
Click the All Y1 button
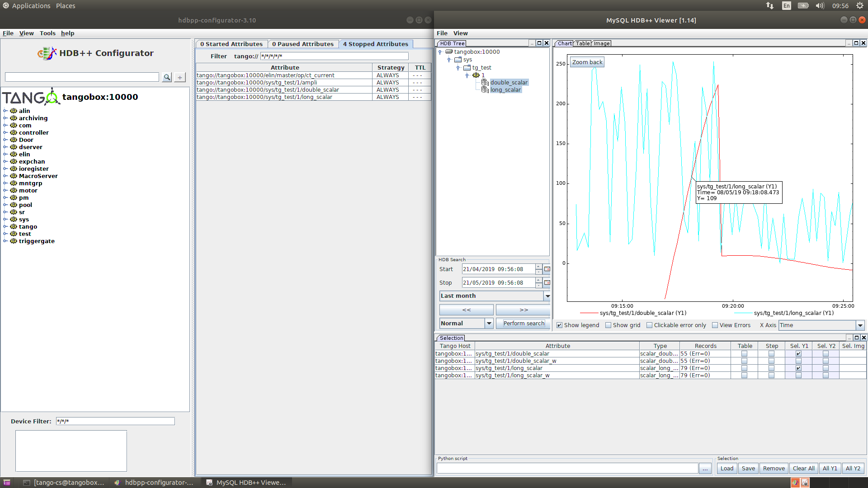point(830,469)
